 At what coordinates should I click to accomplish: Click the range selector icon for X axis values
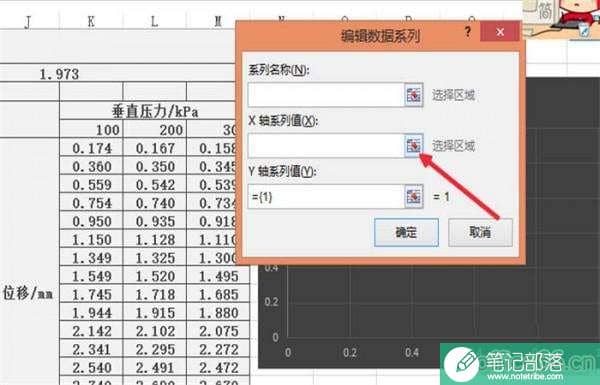(414, 145)
